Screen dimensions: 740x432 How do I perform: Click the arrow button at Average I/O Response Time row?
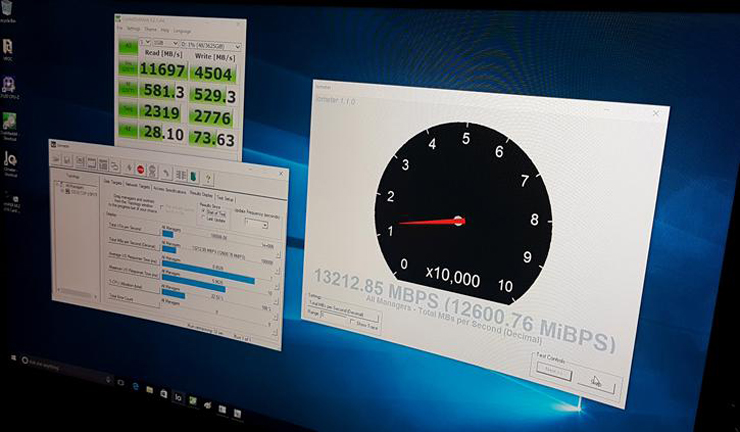277,286
